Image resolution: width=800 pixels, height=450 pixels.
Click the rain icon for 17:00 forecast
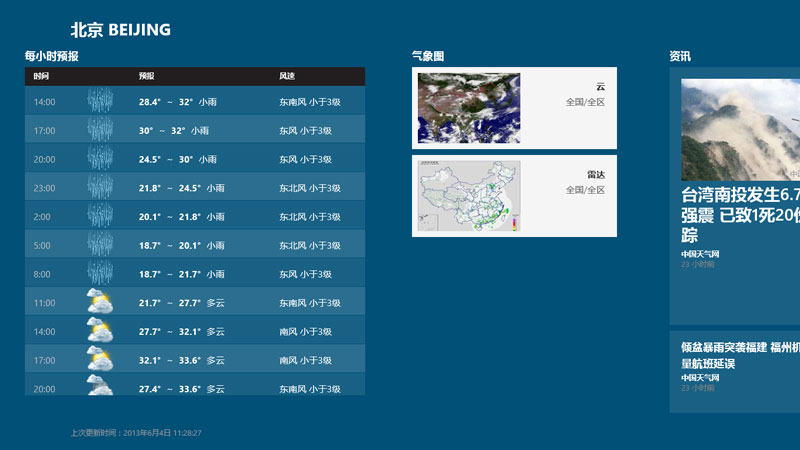[x=100, y=130]
